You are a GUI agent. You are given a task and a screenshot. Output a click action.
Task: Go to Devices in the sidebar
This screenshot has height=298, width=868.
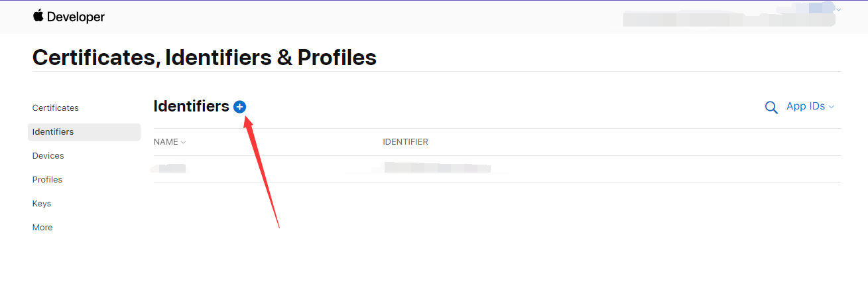[x=48, y=156]
